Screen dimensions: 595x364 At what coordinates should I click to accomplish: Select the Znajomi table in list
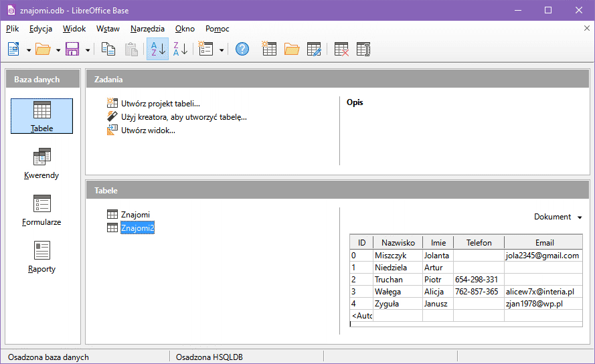pos(135,215)
